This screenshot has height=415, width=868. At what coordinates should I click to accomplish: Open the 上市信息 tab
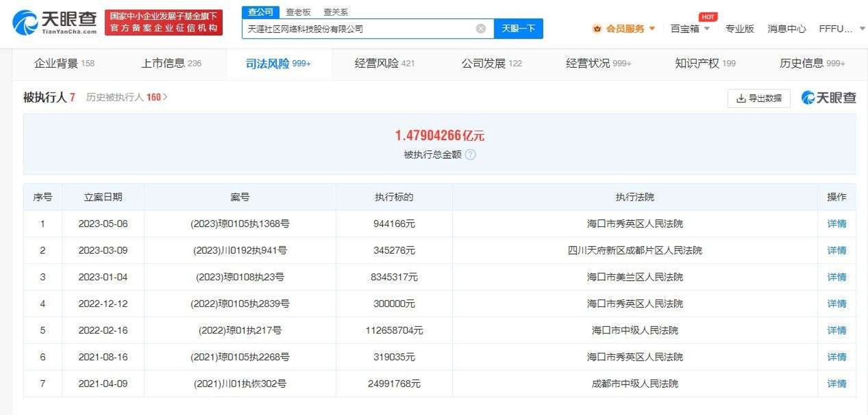pyautogui.click(x=171, y=64)
